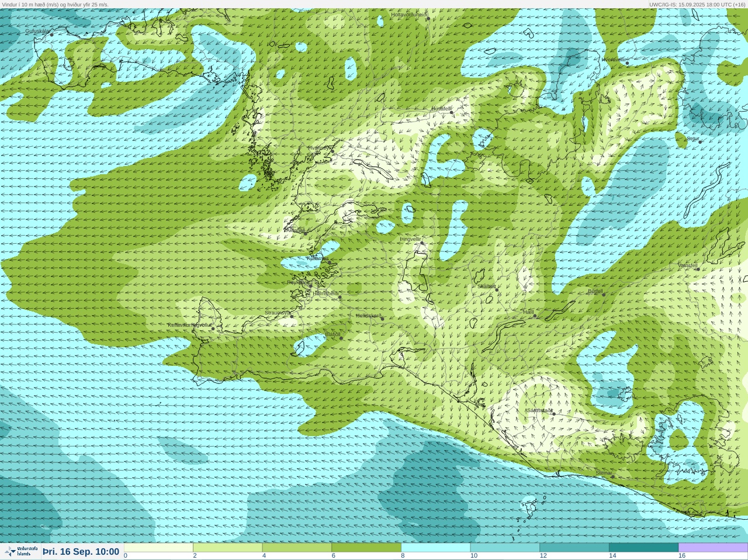Click the Hveravellir station label

pos(614,60)
